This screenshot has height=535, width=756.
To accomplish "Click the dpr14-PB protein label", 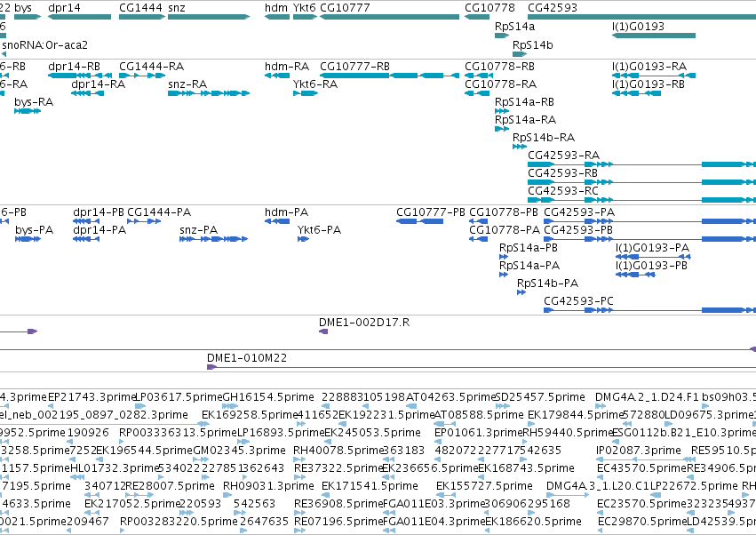I will pyautogui.click(x=99, y=212).
